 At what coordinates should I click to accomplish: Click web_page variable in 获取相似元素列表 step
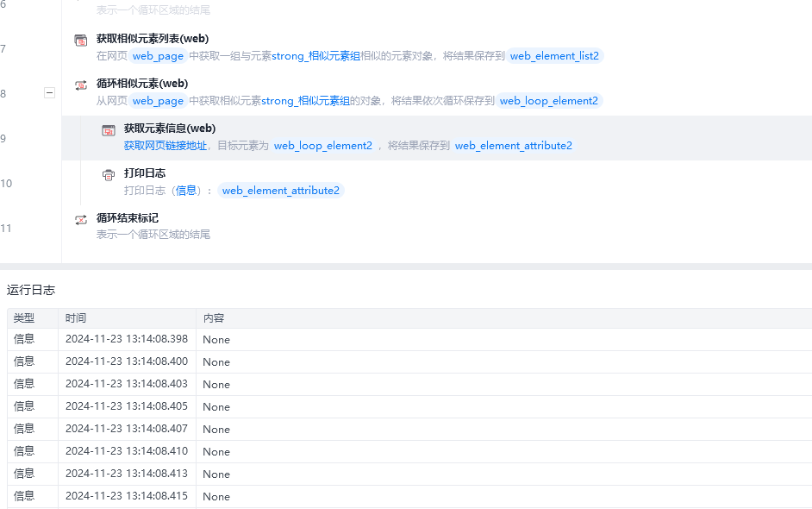coord(158,56)
